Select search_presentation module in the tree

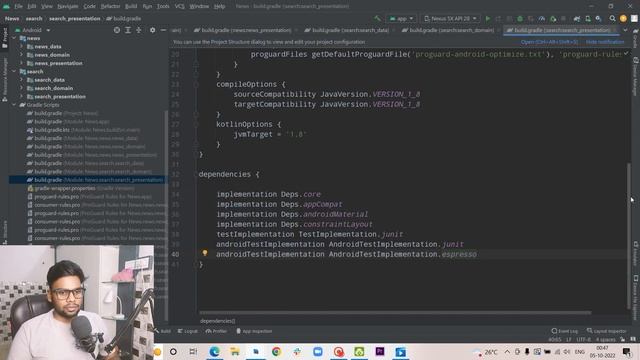pyautogui.click(x=60, y=96)
